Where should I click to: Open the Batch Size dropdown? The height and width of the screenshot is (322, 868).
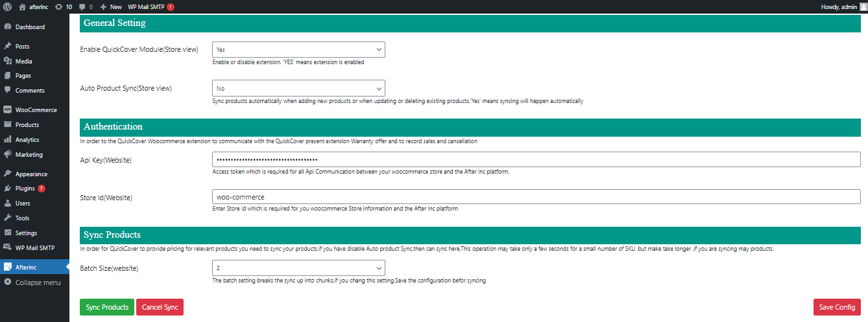coord(298,268)
